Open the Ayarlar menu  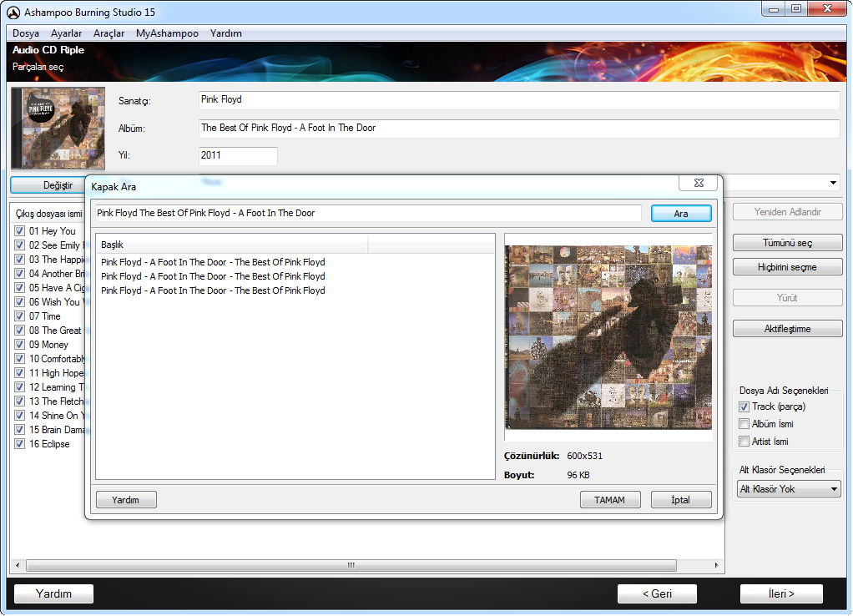(x=67, y=33)
